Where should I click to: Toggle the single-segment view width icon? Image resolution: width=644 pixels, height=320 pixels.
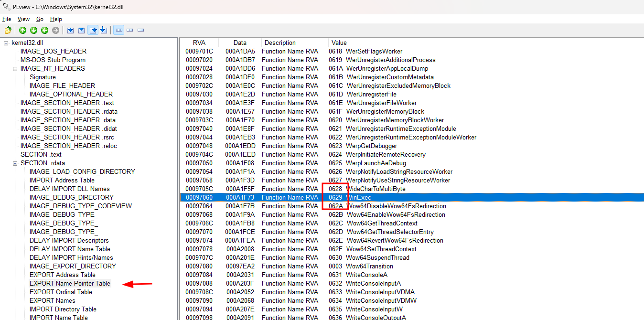tap(141, 31)
